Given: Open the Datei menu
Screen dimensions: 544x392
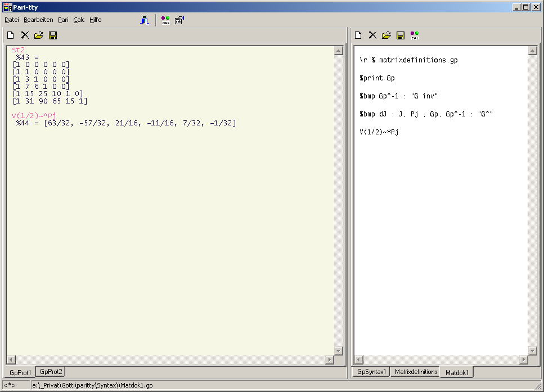Looking at the screenshot, I should [12, 20].
